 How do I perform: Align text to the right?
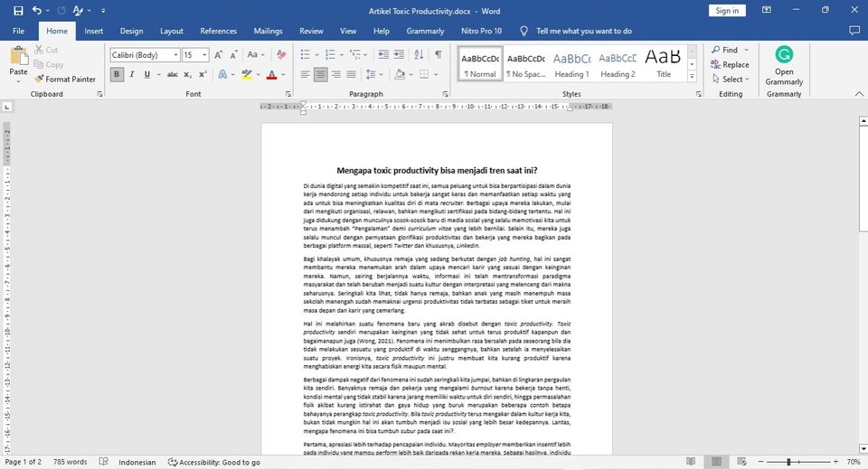[335, 74]
